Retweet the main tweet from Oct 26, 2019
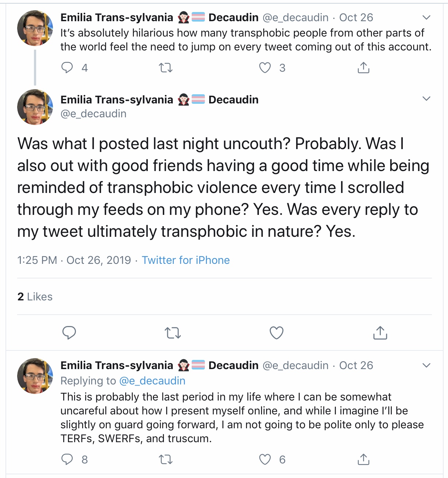 click(x=172, y=333)
